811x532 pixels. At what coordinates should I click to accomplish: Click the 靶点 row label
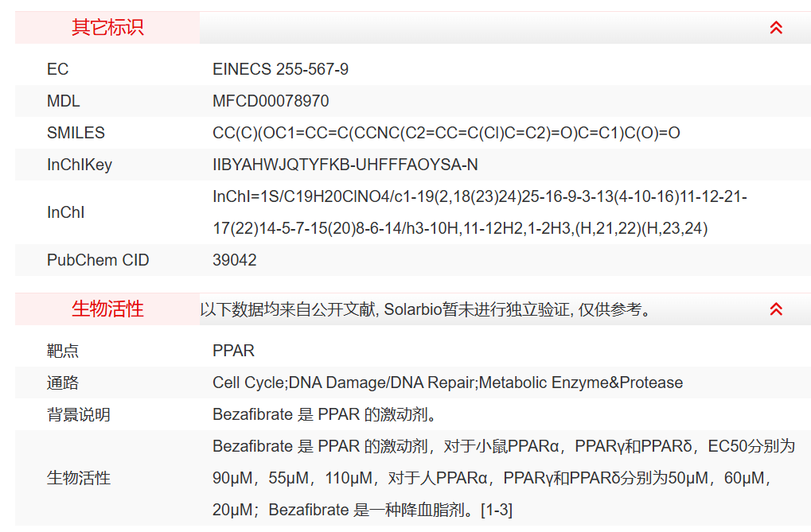[63, 351]
